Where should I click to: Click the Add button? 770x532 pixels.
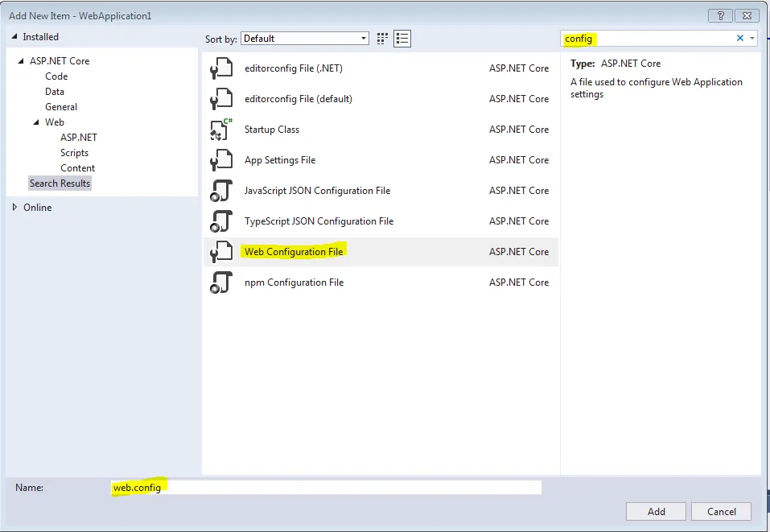point(656,511)
